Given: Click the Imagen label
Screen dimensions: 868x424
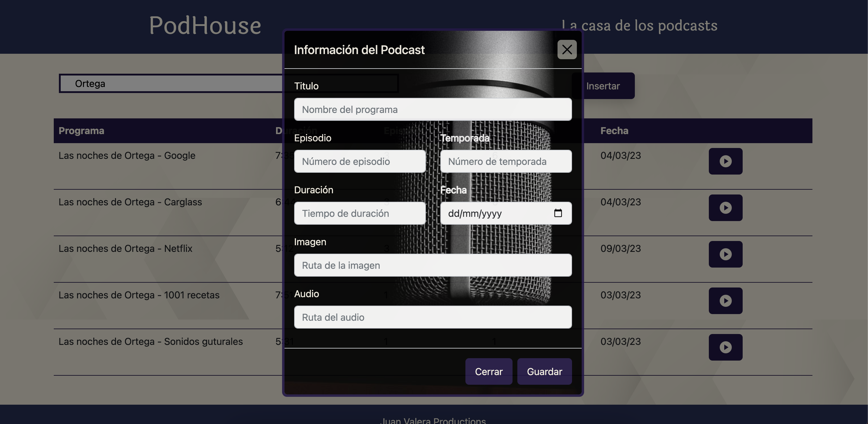Looking at the screenshot, I should pyautogui.click(x=310, y=242).
